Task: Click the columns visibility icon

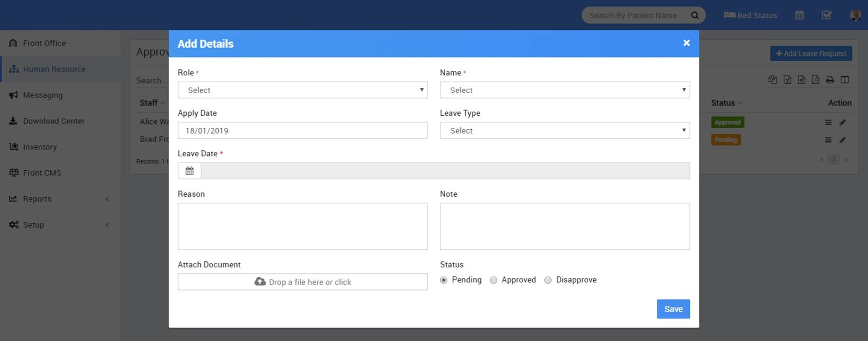Action: pos(844,80)
